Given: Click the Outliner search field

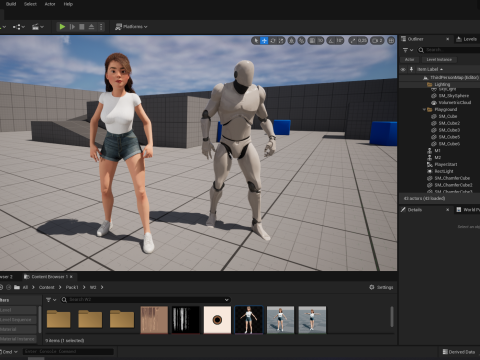Looking at the screenshot, I should pyautogui.click(x=450, y=50).
